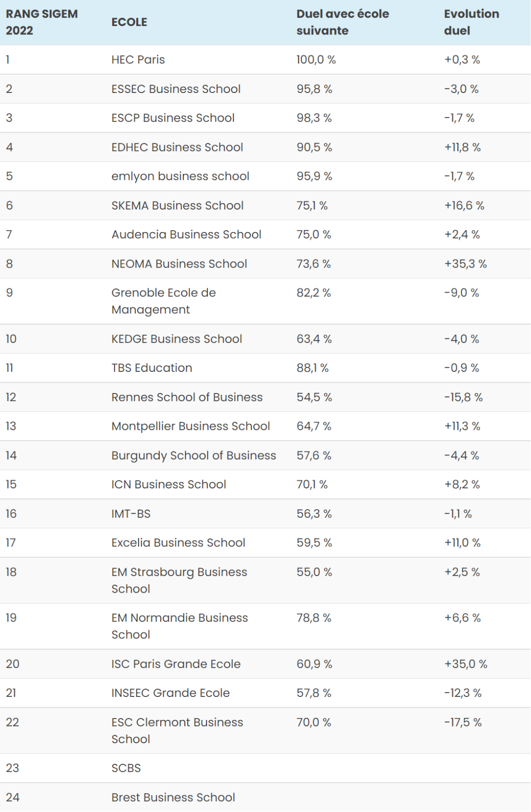531x812 pixels.
Task: Click the NEOMA Business School name
Action: [x=179, y=264]
